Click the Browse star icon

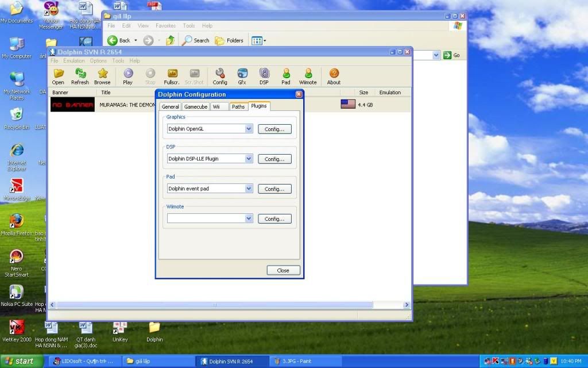102,76
